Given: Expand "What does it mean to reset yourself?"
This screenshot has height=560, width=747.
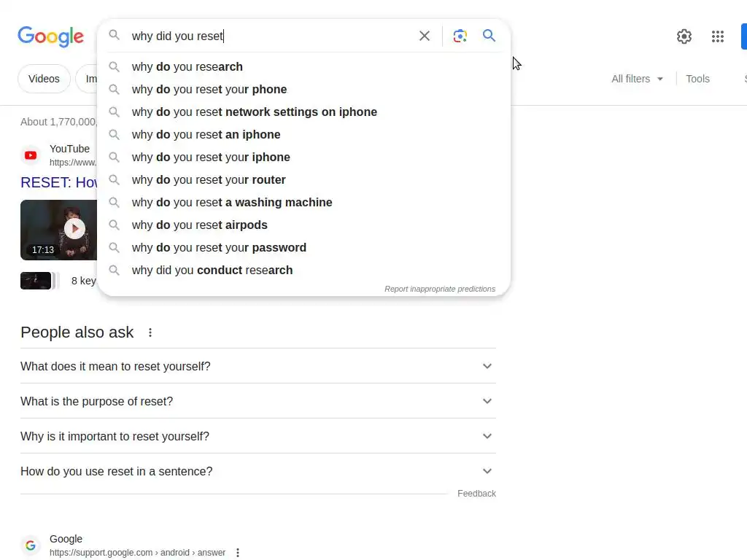Looking at the screenshot, I should coord(487,366).
